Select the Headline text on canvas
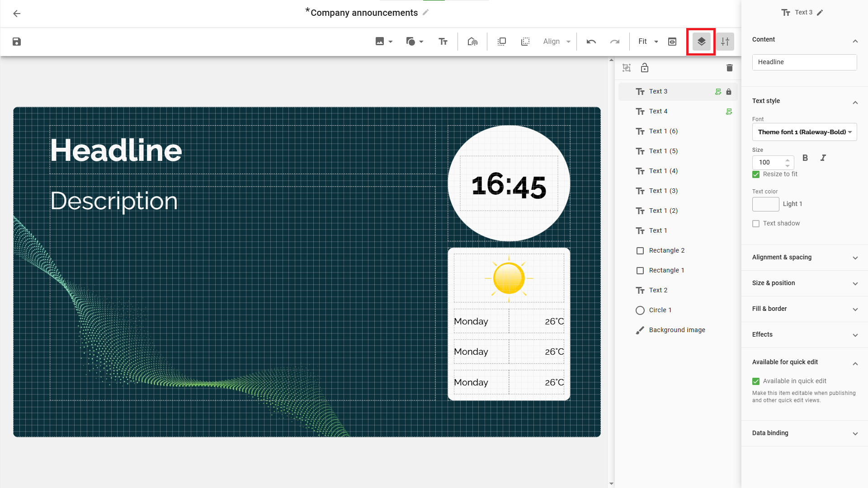The image size is (868, 488). 116,150
